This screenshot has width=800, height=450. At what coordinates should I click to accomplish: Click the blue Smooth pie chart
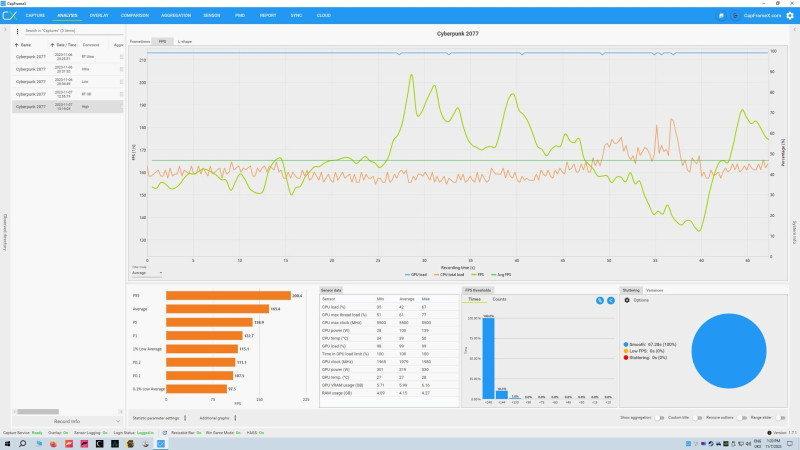point(729,351)
